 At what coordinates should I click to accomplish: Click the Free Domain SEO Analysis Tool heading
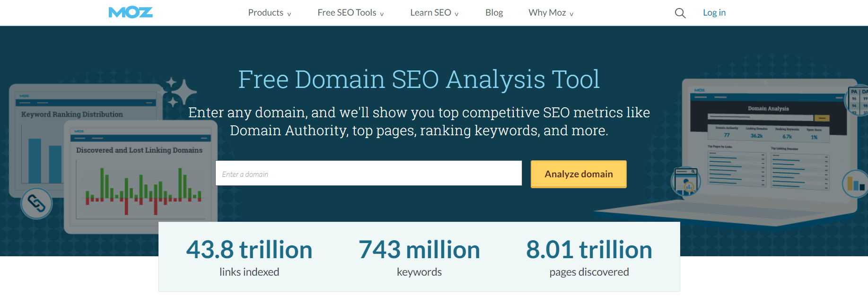419,79
